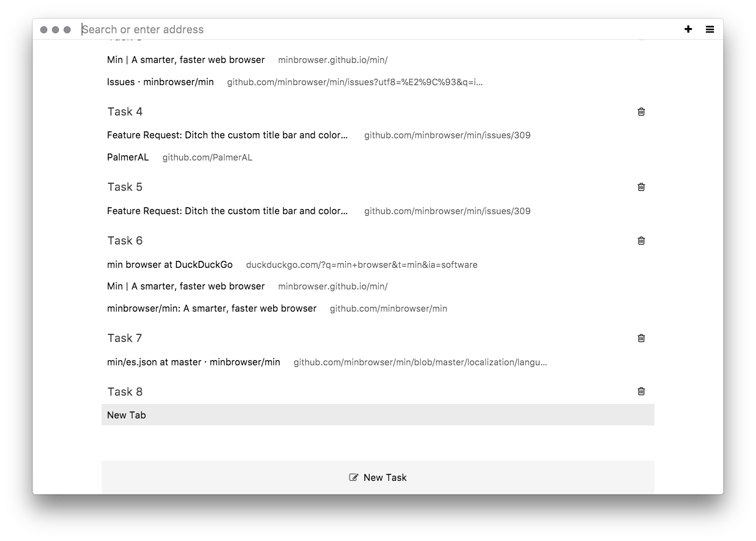Open the min/es.json at master entry

[193, 362]
